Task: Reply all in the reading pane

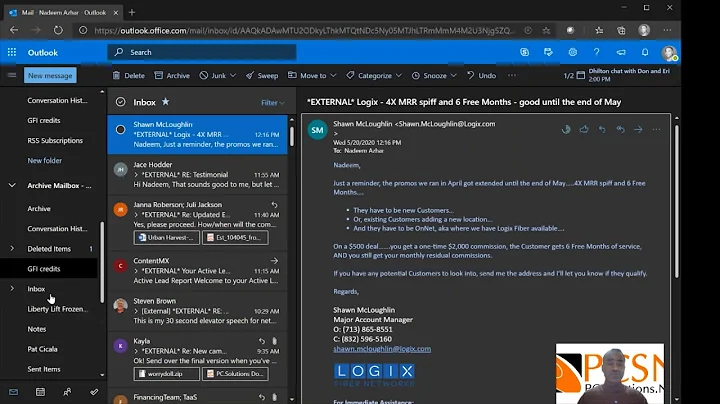Action: (620, 130)
